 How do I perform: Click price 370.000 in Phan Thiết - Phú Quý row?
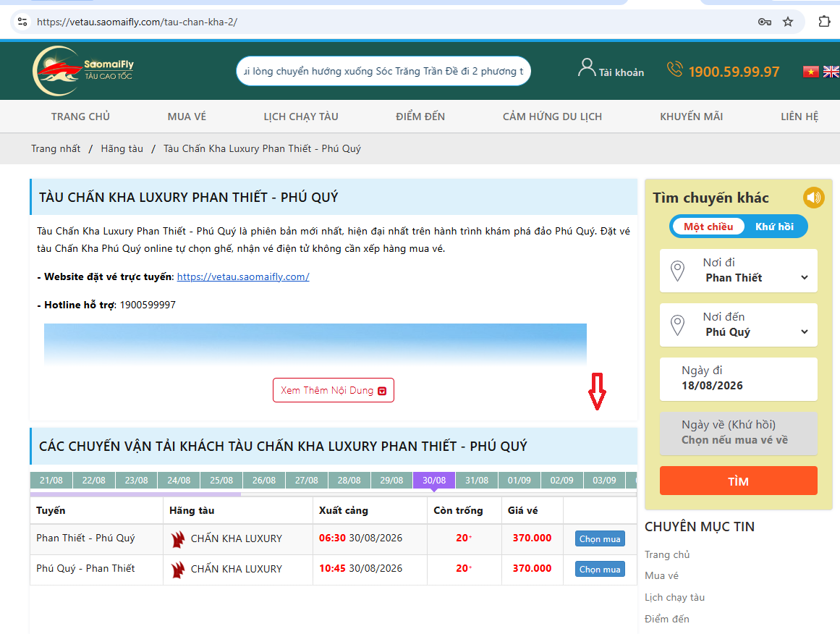click(x=532, y=538)
